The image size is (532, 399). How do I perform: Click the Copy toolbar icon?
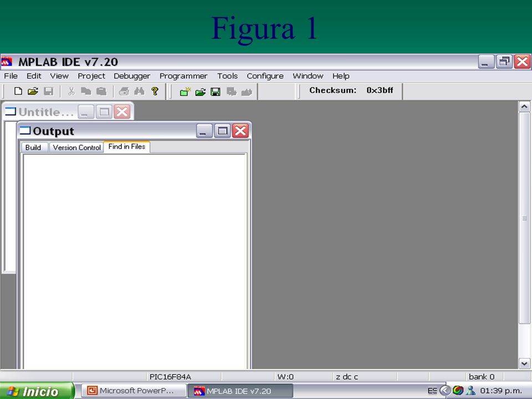(x=86, y=91)
